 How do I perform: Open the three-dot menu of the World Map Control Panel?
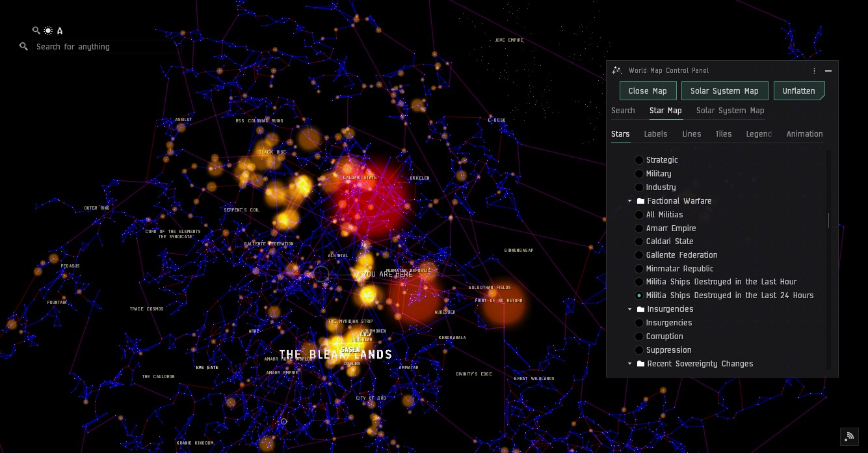814,71
